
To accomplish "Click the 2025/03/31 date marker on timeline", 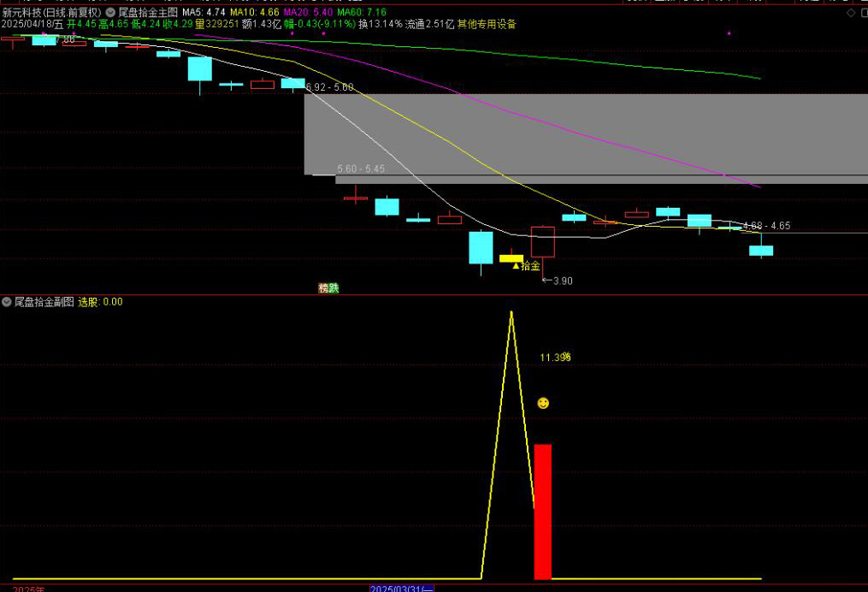I will [x=402, y=589].
